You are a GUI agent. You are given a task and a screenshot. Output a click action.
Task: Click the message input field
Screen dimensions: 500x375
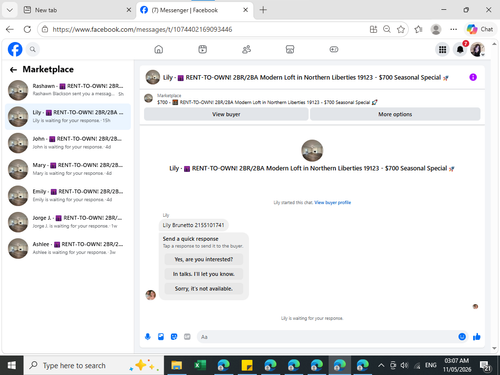click(327, 337)
